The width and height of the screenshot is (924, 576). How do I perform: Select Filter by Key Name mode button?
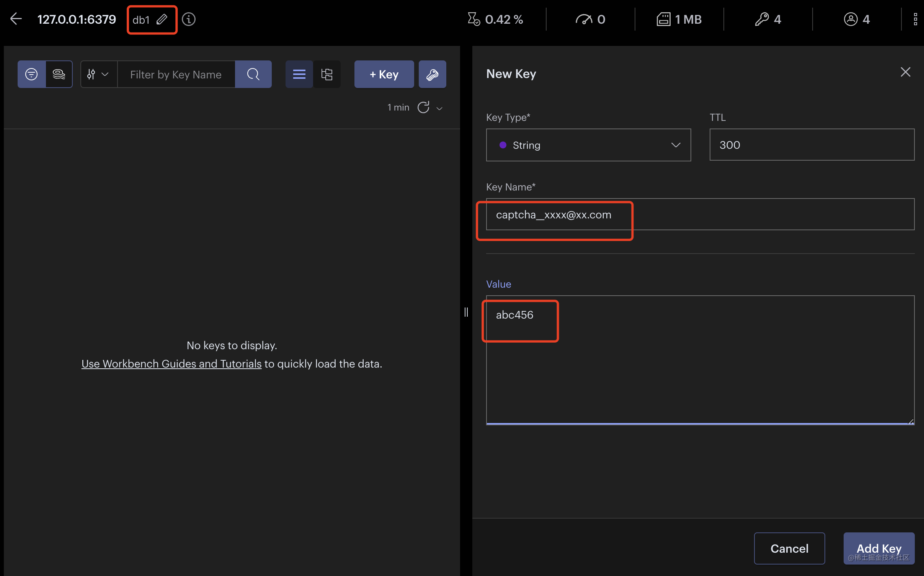31,74
